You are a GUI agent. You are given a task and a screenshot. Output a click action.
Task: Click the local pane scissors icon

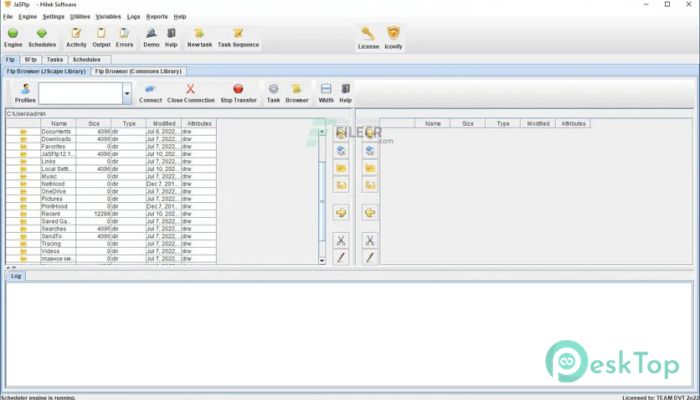click(x=341, y=241)
